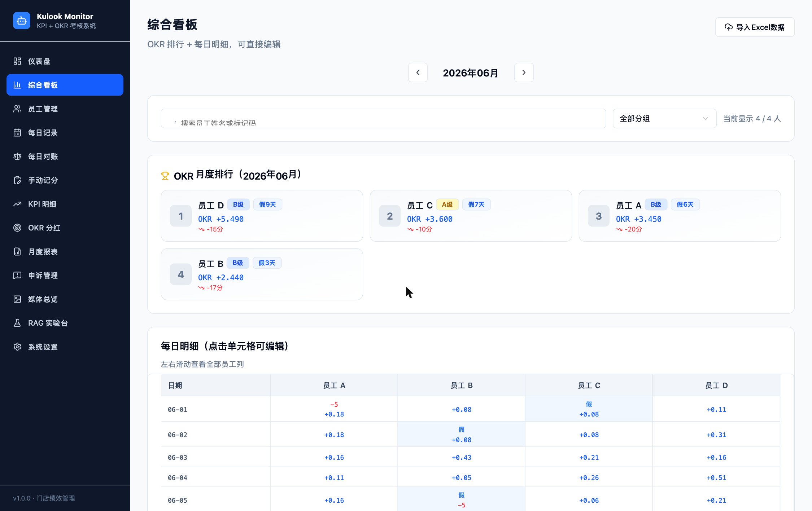Click the trophy icon beside OKR 月度排行
812x511 pixels.
click(x=165, y=176)
